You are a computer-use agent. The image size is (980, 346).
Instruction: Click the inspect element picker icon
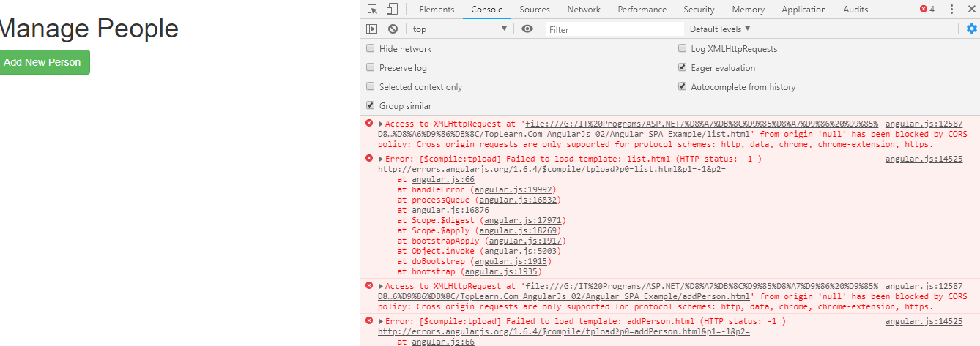373,10
